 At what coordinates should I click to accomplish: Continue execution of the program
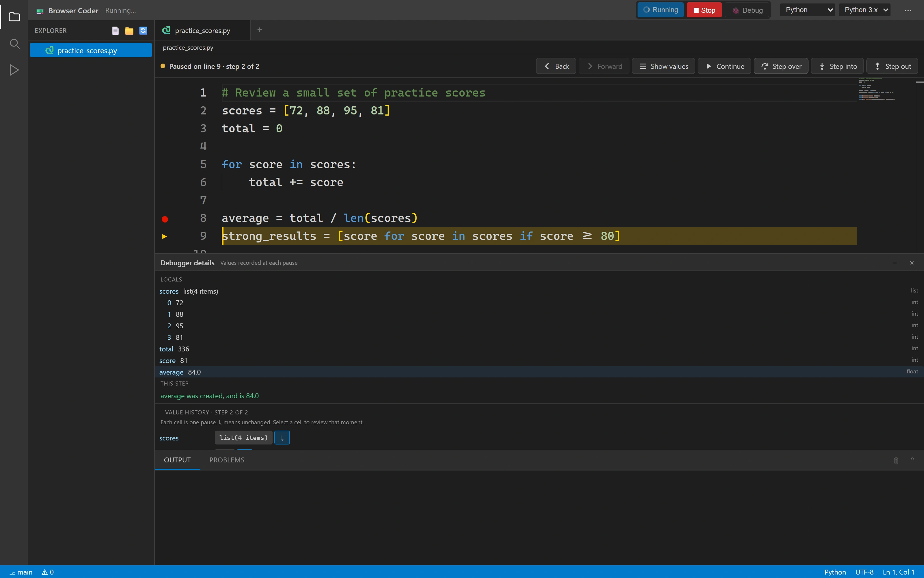tap(724, 66)
